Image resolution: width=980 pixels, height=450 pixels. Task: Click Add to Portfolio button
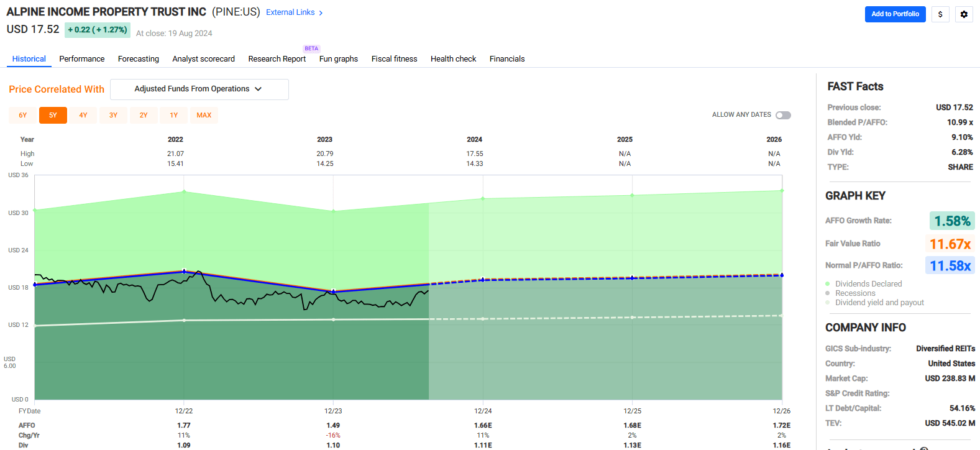(x=895, y=14)
